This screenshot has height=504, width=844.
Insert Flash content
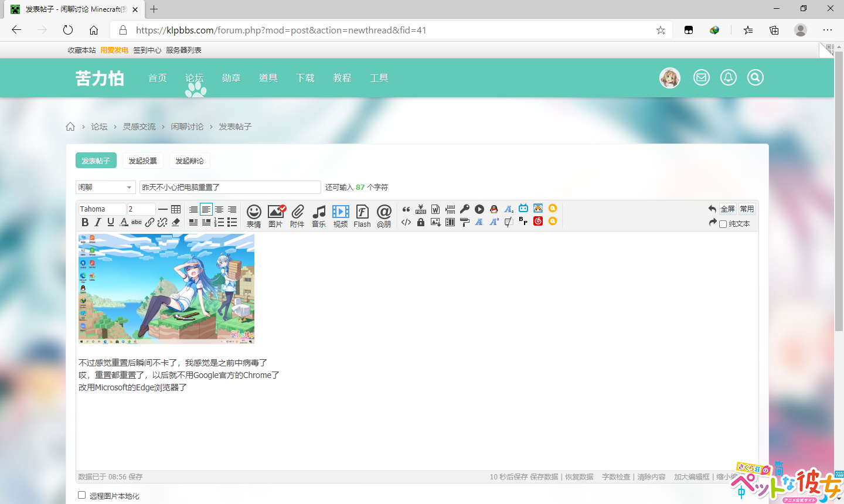click(362, 216)
